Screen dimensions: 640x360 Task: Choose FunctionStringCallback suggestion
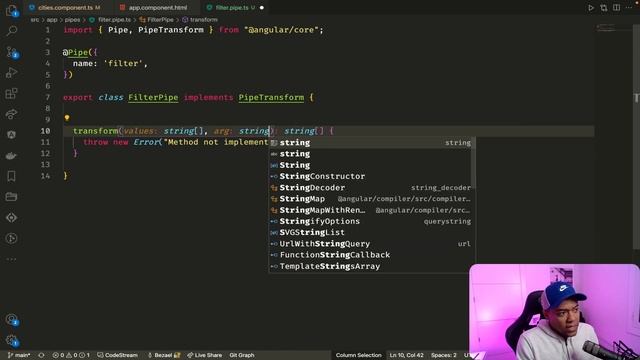(371, 255)
